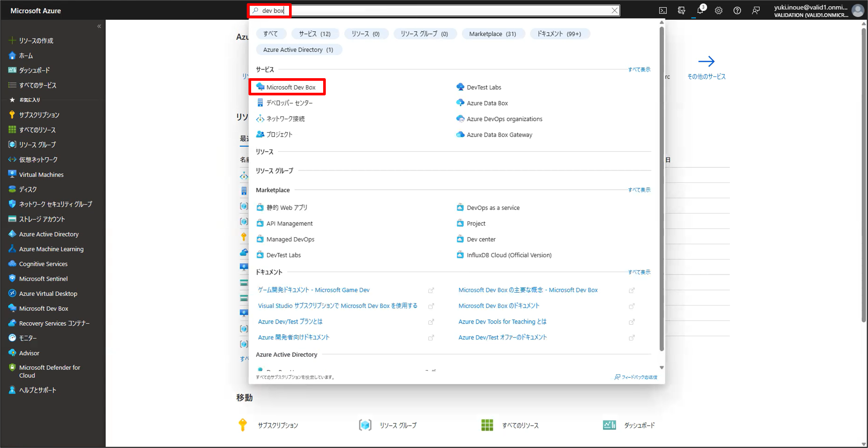Open the notifications bell

coord(700,10)
